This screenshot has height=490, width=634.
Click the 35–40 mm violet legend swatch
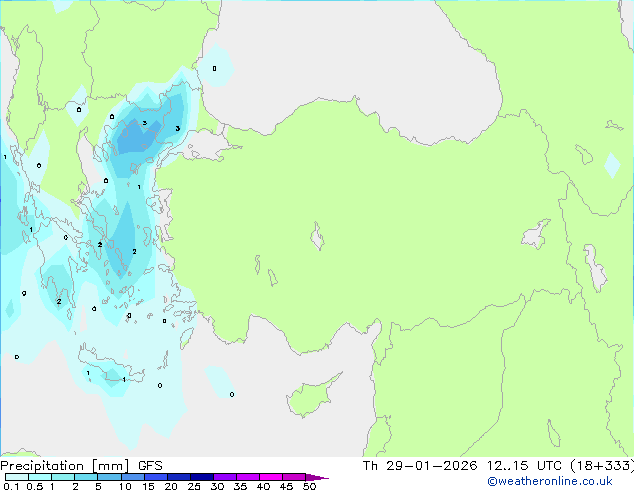248,477
